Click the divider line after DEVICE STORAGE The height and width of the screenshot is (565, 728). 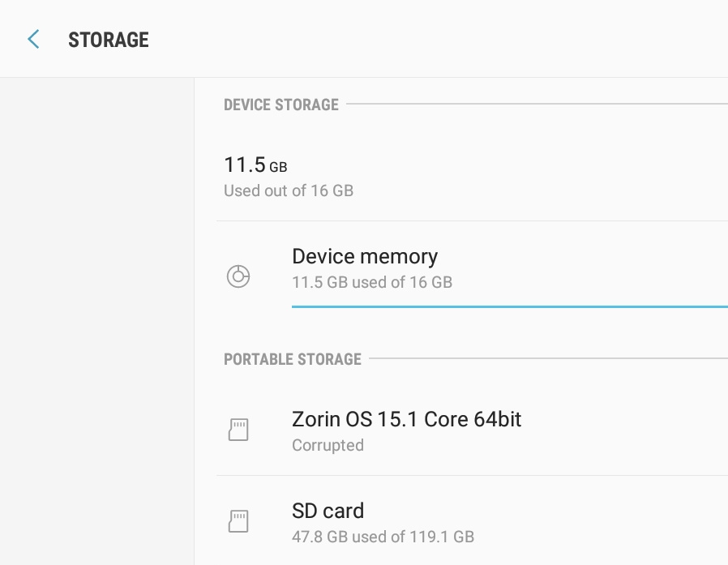(535, 104)
